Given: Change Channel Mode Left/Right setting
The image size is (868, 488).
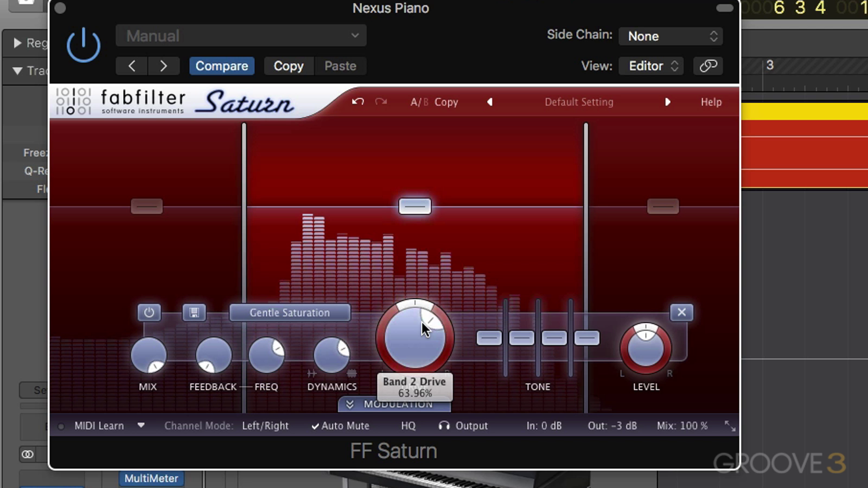Looking at the screenshot, I should (x=265, y=426).
